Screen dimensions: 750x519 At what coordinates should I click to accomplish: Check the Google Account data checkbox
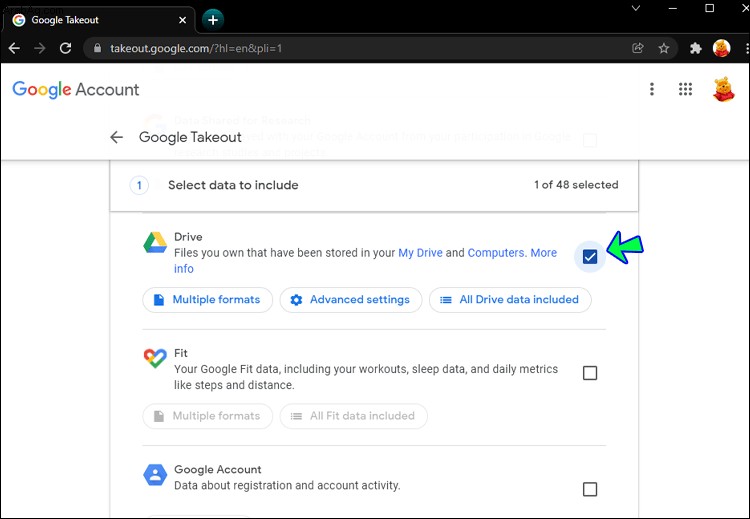(590, 489)
